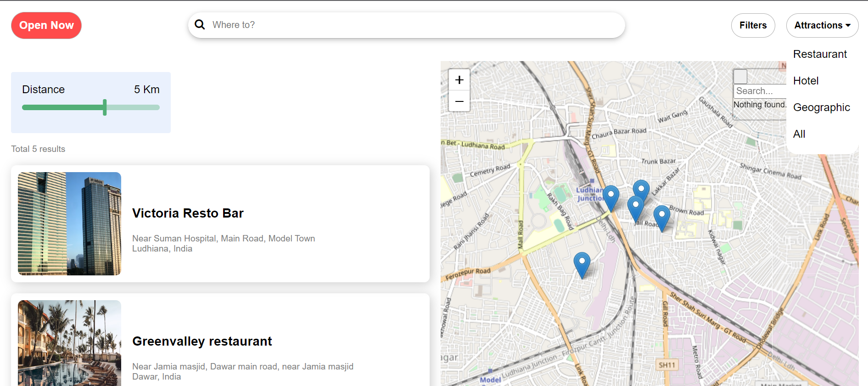Choose Restaurant from the dropdown list
This screenshot has width=868, height=386.
[x=820, y=54]
